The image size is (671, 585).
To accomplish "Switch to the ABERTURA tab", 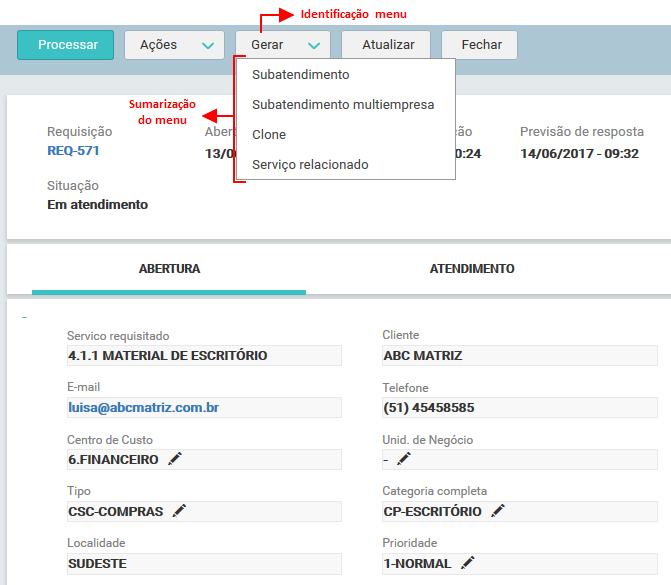I will click(x=169, y=269).
